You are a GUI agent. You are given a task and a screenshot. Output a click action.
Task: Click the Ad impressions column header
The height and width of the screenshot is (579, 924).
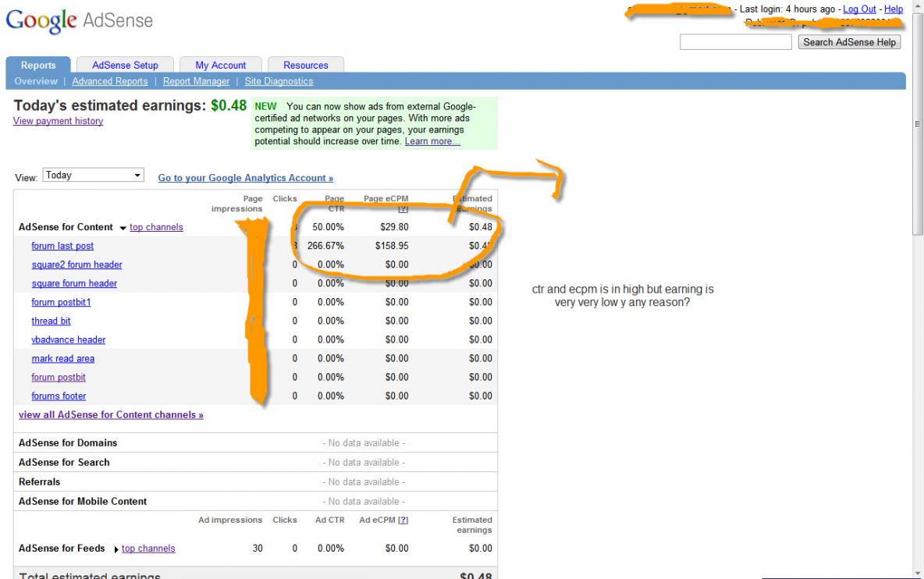(x=230, y=520)
